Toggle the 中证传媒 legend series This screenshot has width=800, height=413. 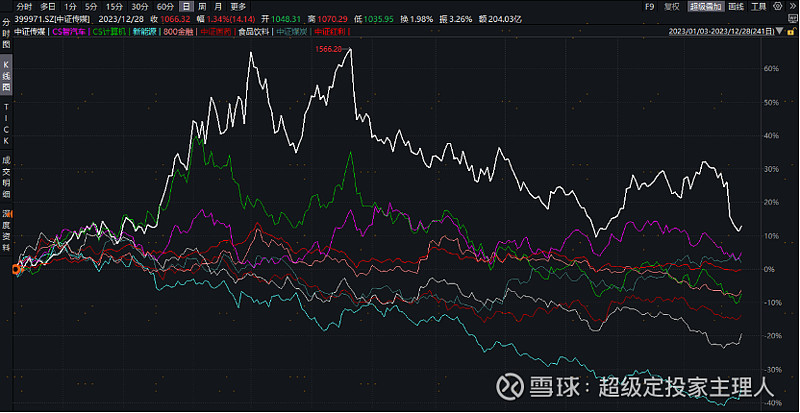click(x=30, y=31)
